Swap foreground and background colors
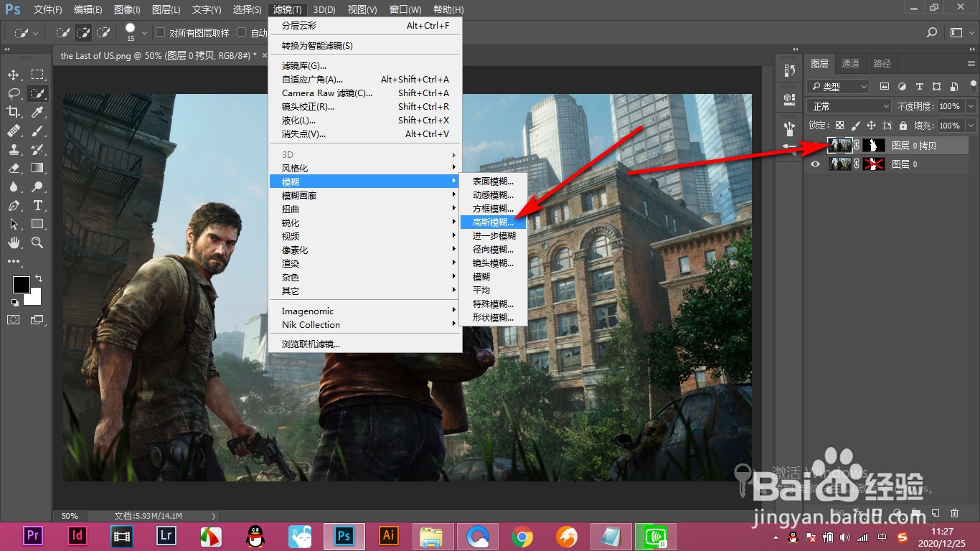 tap(39, 278)
